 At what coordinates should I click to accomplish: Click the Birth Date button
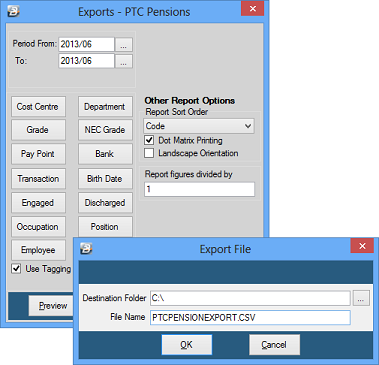click(105, 179)
